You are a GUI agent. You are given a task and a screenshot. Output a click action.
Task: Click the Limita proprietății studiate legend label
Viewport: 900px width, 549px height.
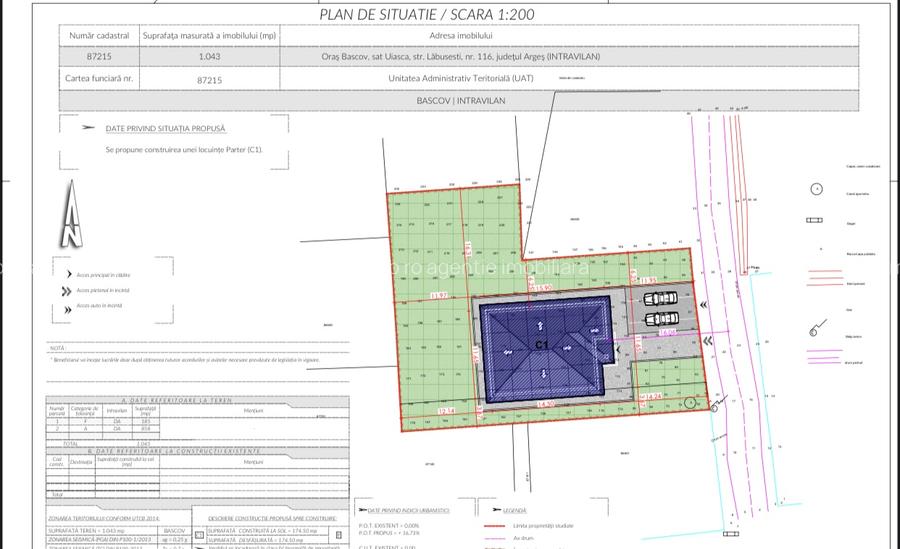coord(544,525)
